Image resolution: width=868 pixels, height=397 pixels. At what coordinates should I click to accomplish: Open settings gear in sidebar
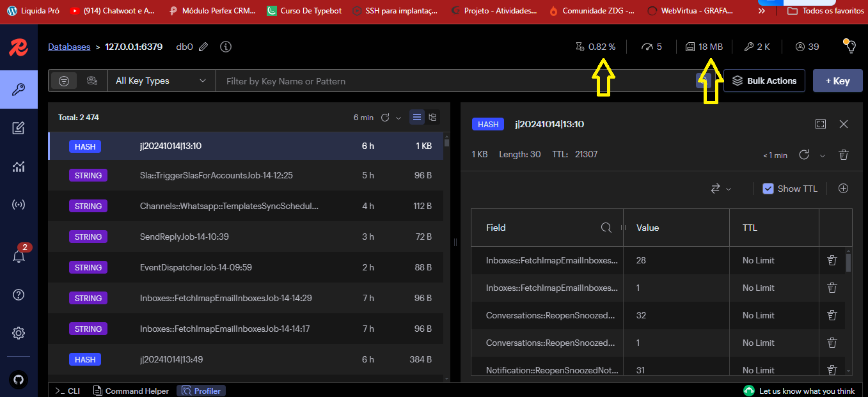tap(19, 333)
